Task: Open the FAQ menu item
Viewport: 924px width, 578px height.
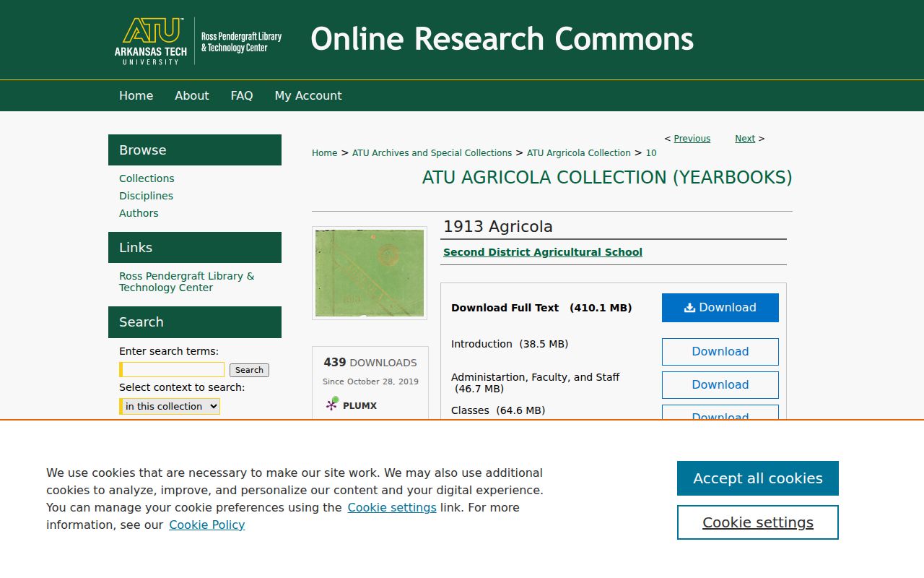Action: tap(242, 95)
